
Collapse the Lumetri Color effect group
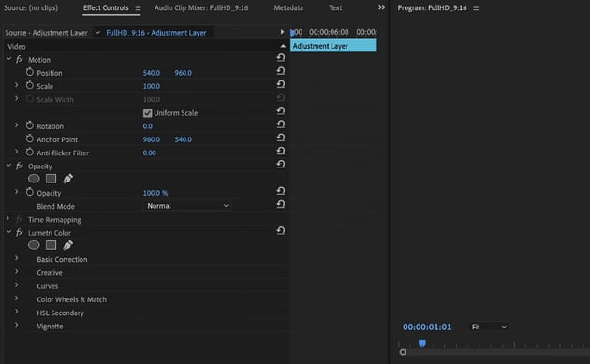click(x=8, y=232)
